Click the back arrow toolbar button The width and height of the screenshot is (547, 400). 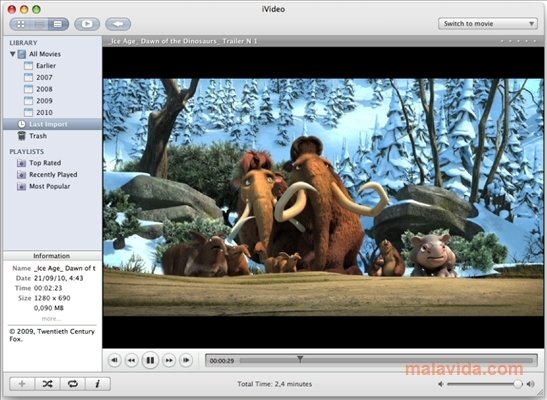118,24
